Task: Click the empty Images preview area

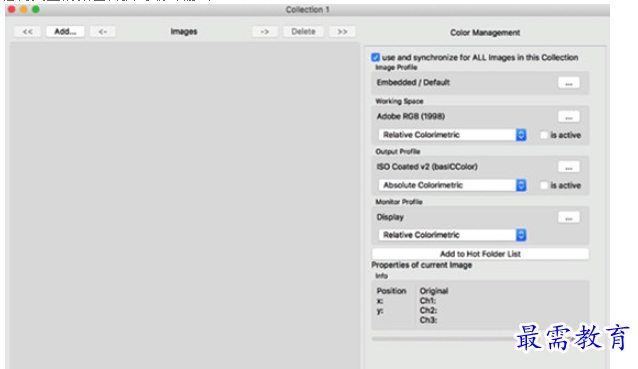Action: click(185, 205)
